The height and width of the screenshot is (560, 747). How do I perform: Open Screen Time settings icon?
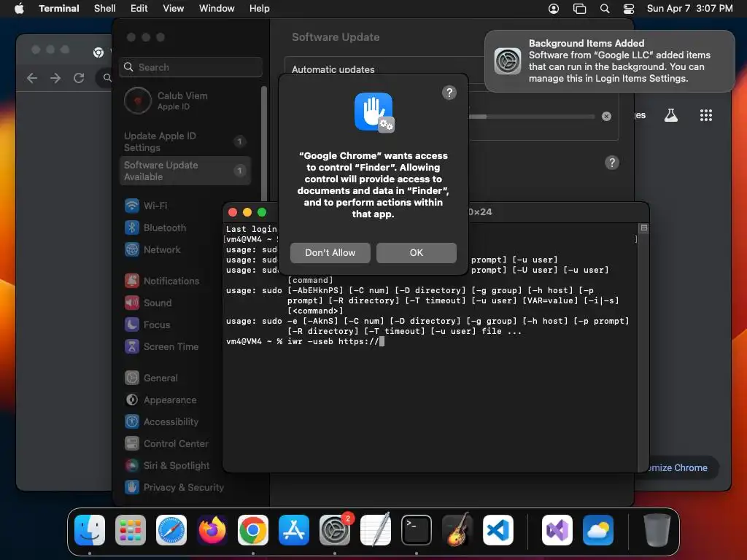coord(132,346)
